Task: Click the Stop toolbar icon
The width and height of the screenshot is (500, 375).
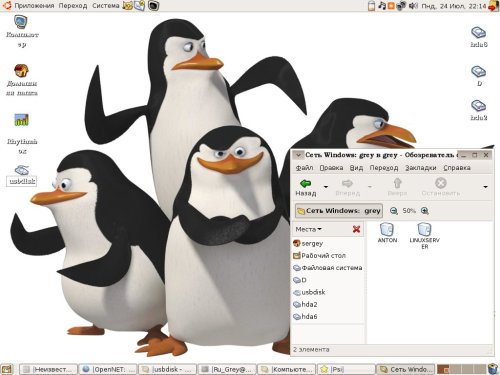Action: click(x=441, y=183)
